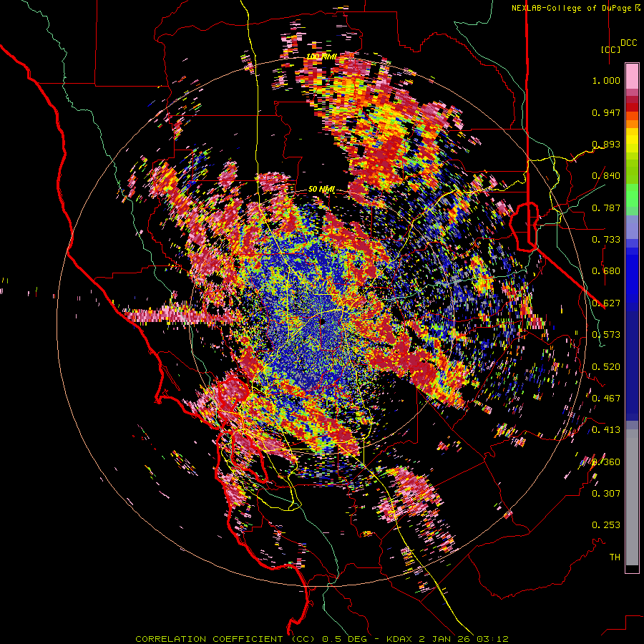Click the Correlation Coefficient caption at bottom
Viewport: 644px width, 644px height.
click(x=321, y=639)
